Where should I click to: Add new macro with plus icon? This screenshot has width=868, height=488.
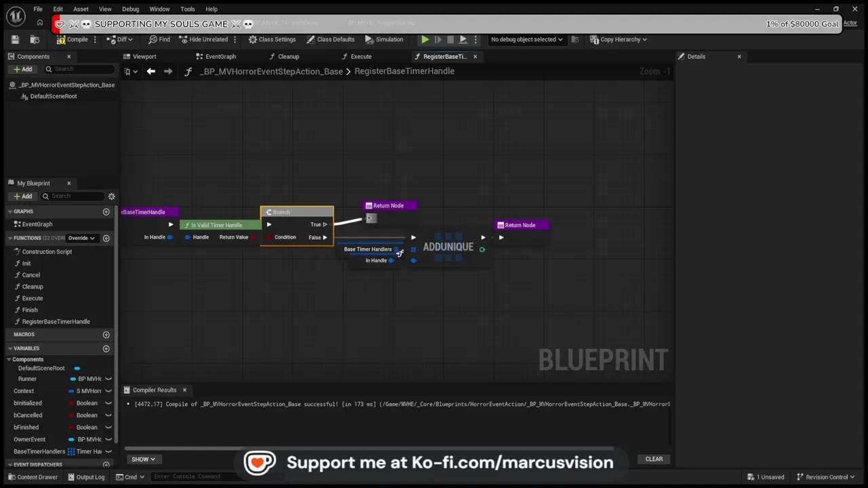click(x=106, y=334)
